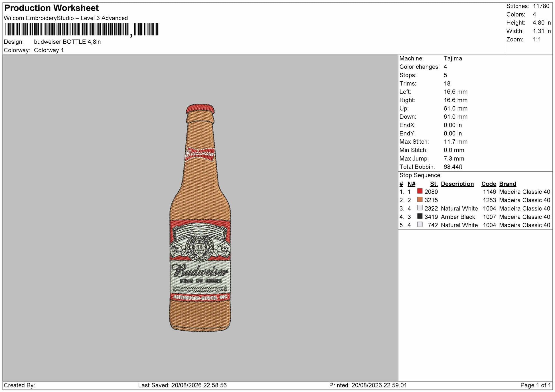Select stitch count "742" in stop row 5
Viewport: 555px width, 392px height.
(433, 225)
